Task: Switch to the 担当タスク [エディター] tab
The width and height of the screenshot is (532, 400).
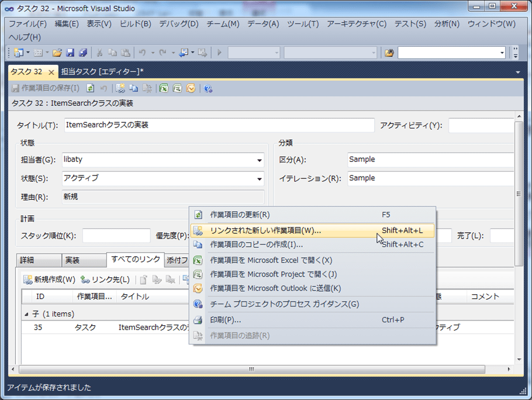Action: coord(102,71)
